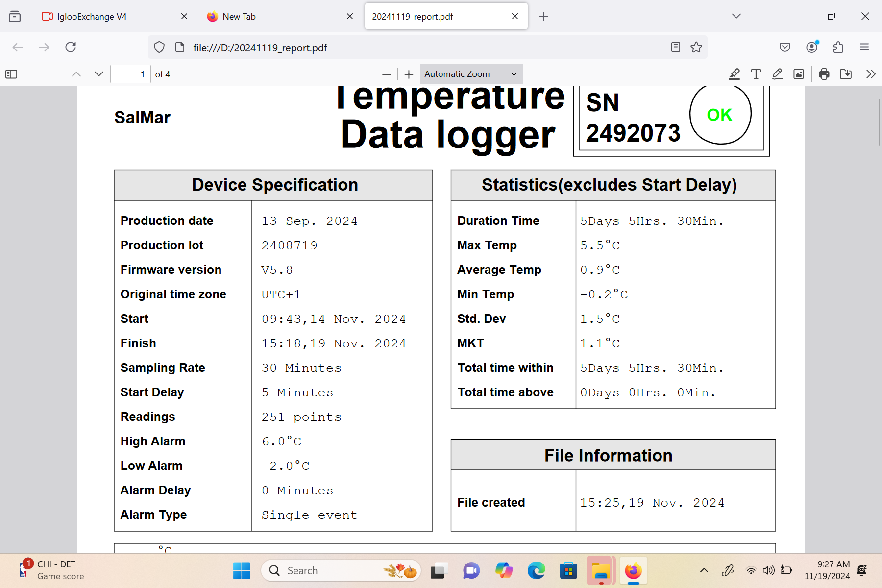Open Copilot from taskbar
Viewport: 882px width, 588px height.
coord(504,571)
